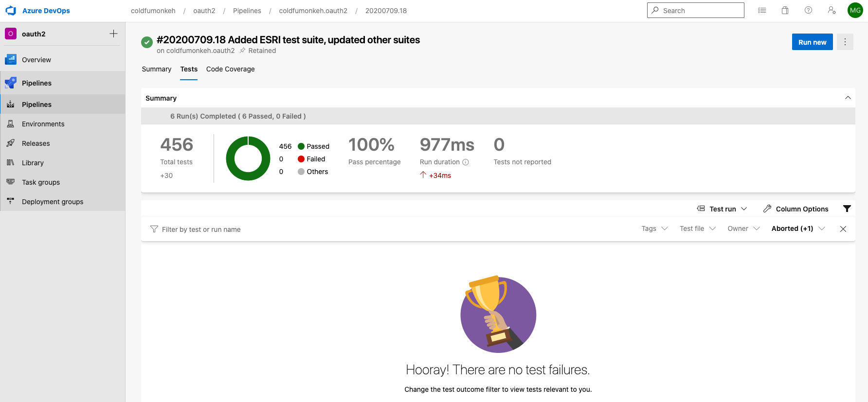This screenshot has height=402, width=868.
Task: Toggle the filter funnel icon
Action: [x=847, y=209]
